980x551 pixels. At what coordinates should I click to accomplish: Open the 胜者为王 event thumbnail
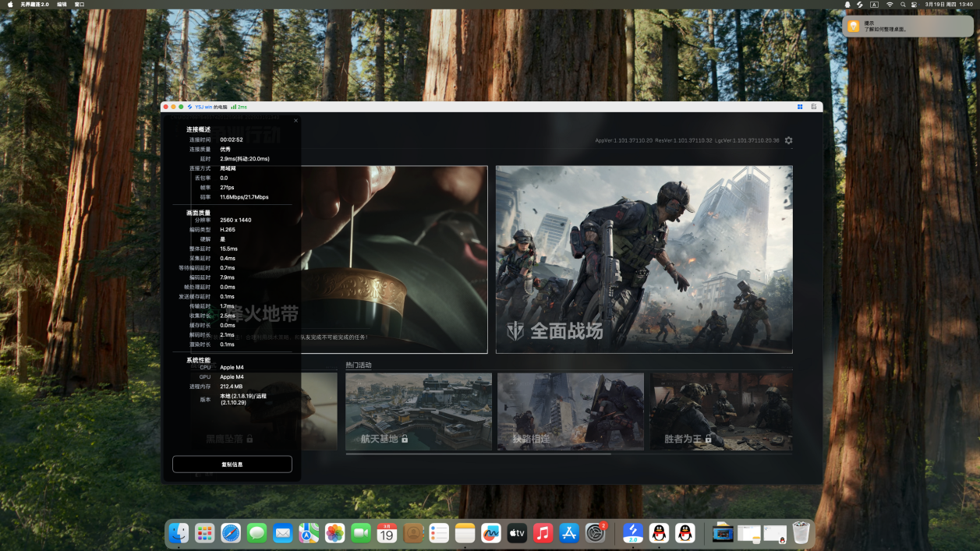[721, 411]
